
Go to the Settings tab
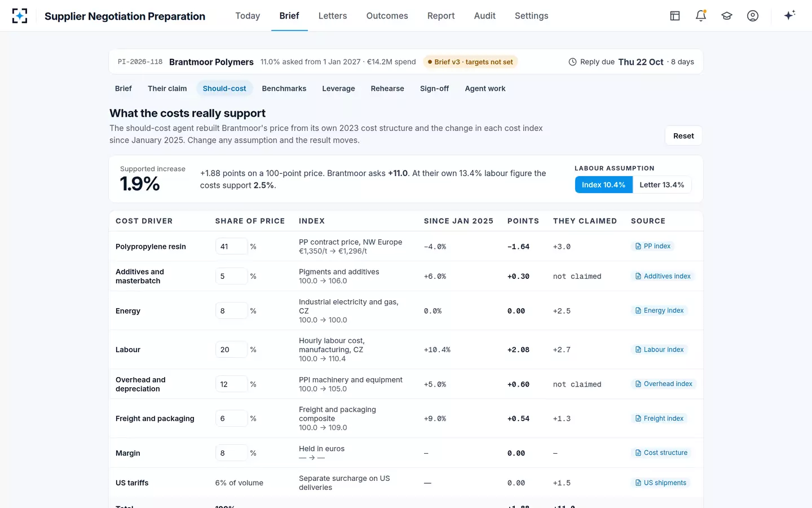coord(531,16)
